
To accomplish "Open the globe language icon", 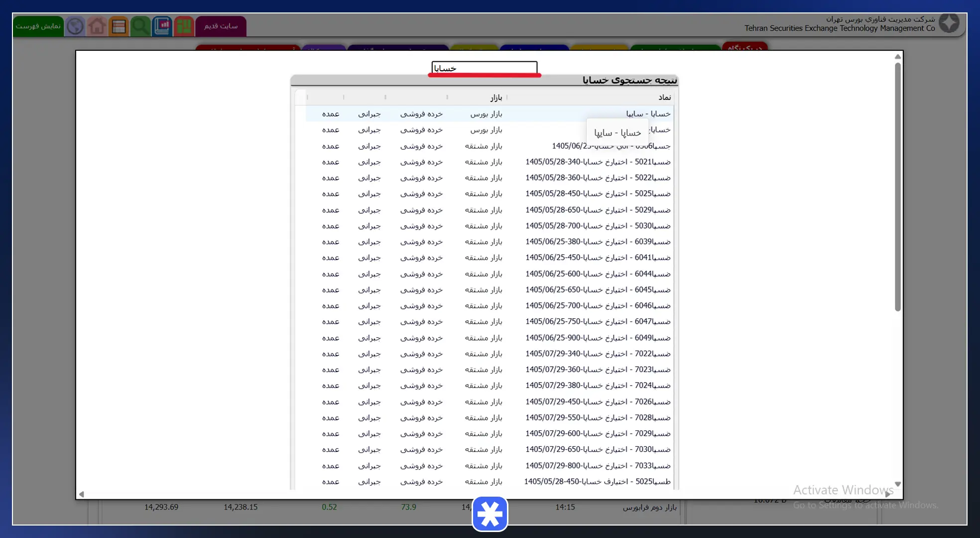I will pyautogui.click(x=75, y=26).
